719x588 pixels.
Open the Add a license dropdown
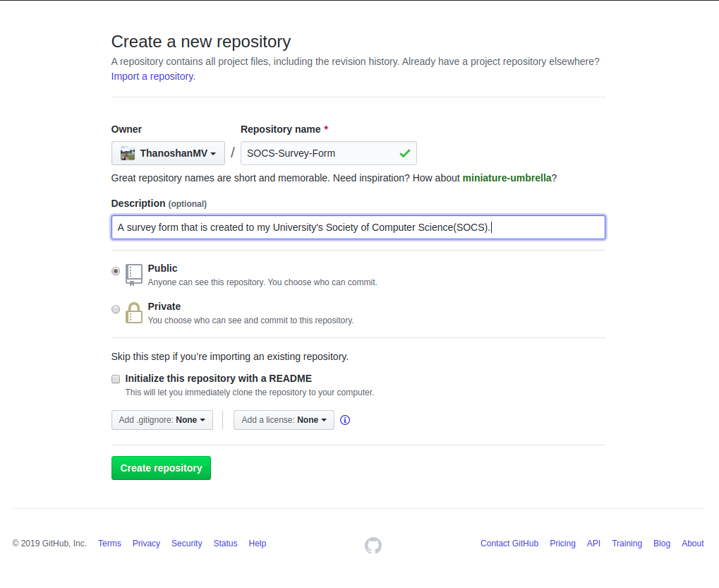284,420
